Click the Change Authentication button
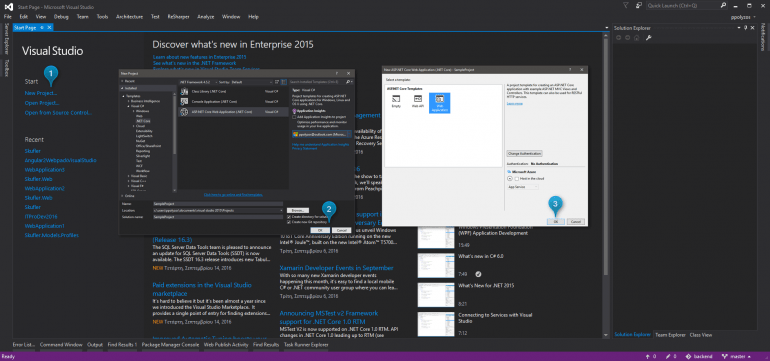This screenshot has height=361, width=770. click(x=524, y=154)
